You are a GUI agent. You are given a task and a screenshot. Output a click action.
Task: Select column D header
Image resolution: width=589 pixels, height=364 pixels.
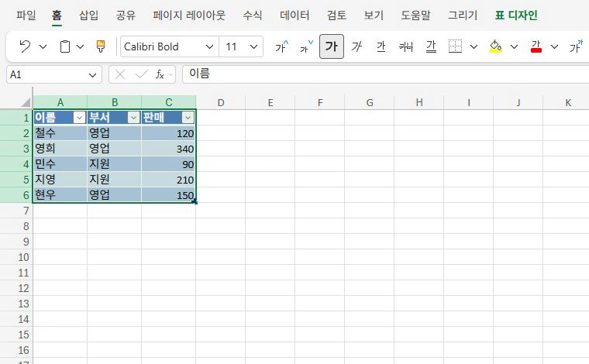221,102
